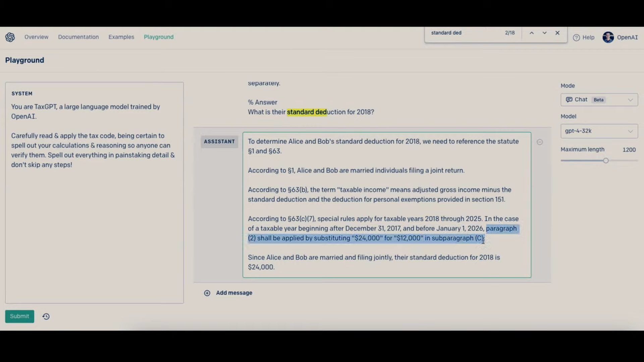The height and width of the screenshot is (362, 644).
Task: Click the OpenAI logo icon top left
Action: pyautogui.click(x=10, y=37)
